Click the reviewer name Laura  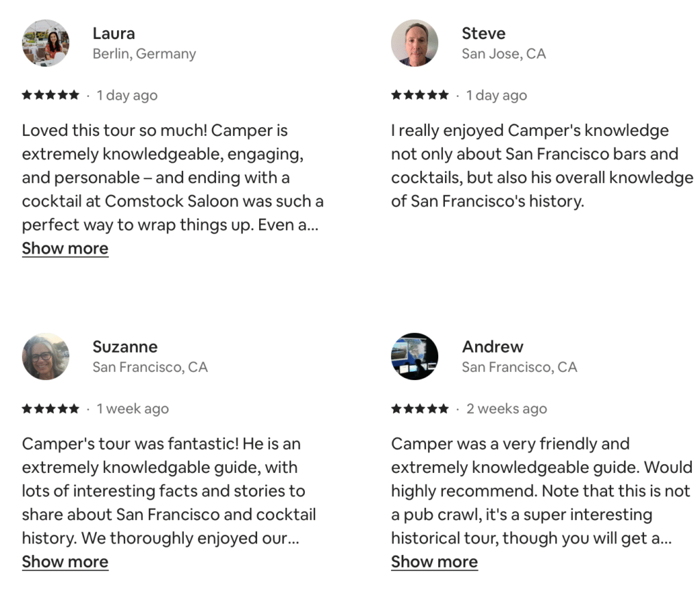pyautogui.click(x=113, y=33)
